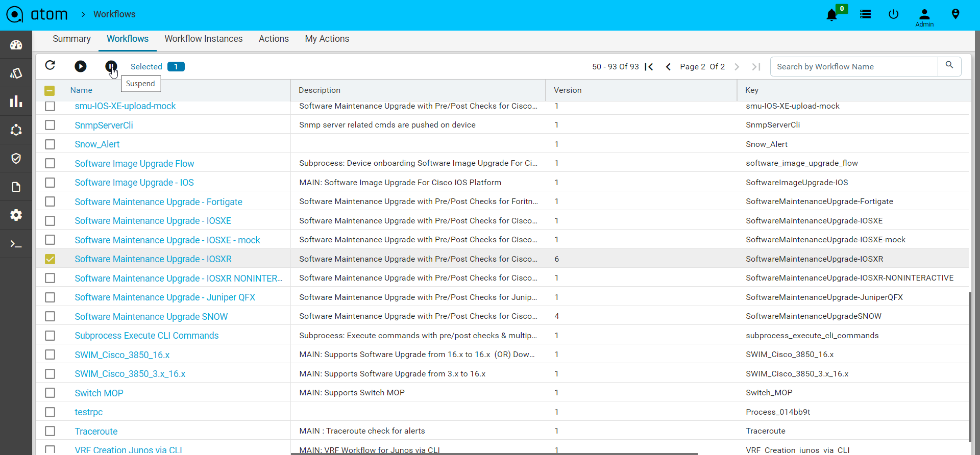Check the SnmpServerCli row checkbox
The width and height of the screenshot is (980, 455).
click(50, 125)
